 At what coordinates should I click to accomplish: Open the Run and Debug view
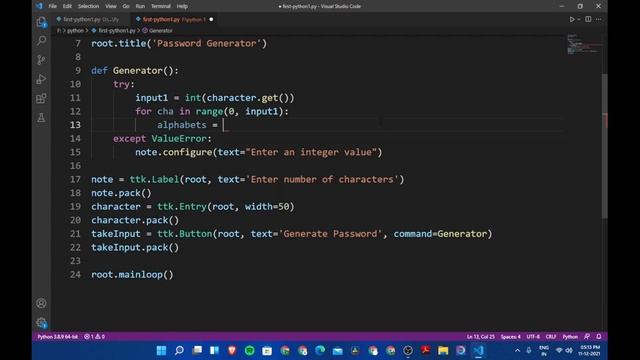[41, 79]
